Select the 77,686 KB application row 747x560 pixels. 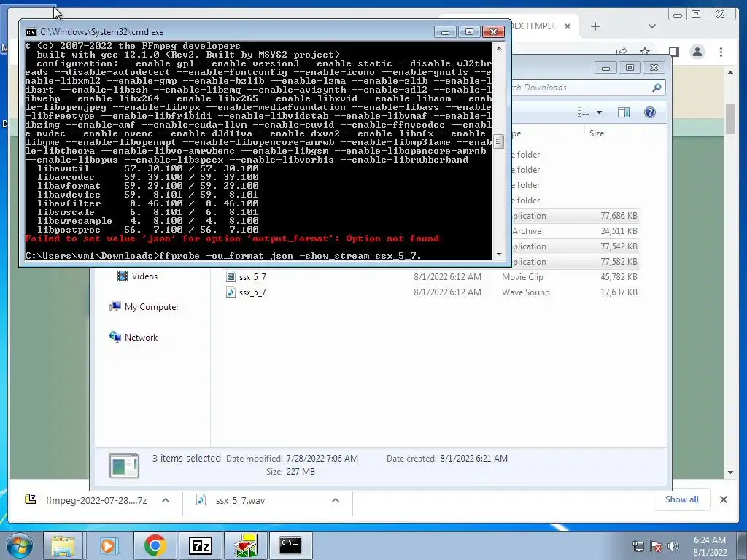coord(575,216)
